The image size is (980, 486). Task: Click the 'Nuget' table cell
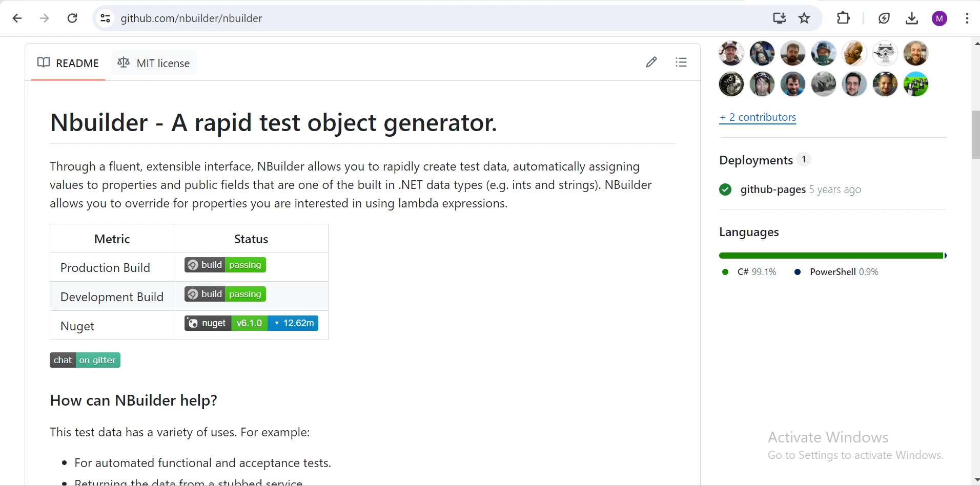coord(112,326)
